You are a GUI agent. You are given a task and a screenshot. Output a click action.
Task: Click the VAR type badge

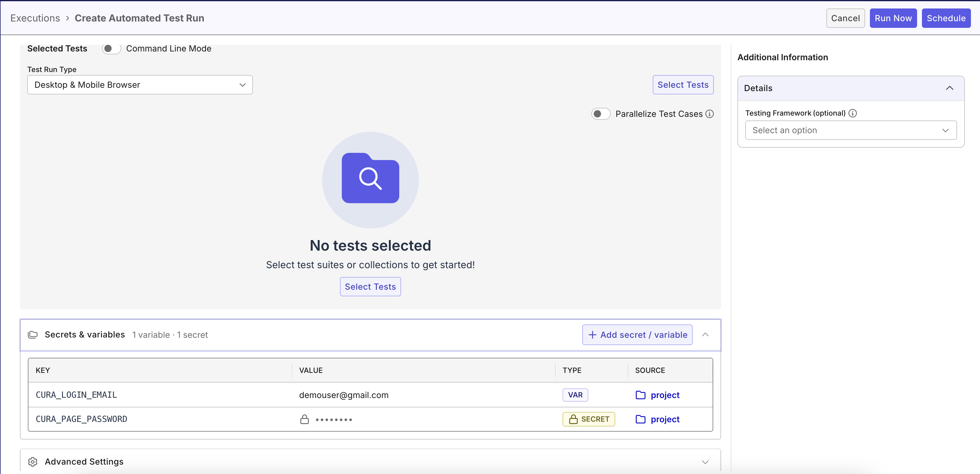575,395
